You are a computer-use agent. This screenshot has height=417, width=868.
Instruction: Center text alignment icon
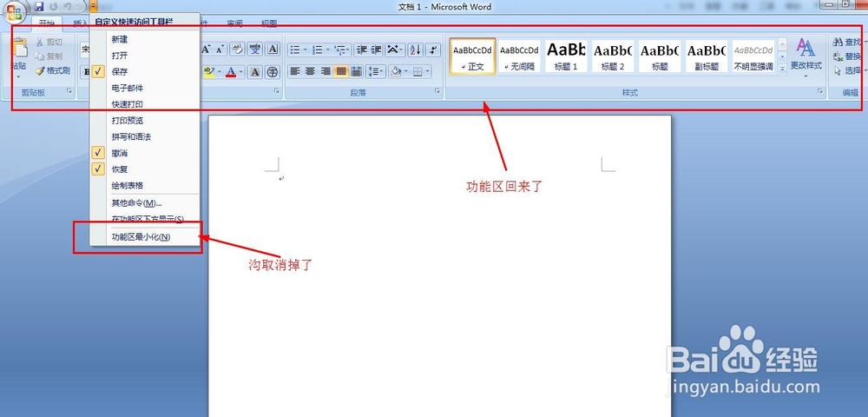click(x=311, y=71)
